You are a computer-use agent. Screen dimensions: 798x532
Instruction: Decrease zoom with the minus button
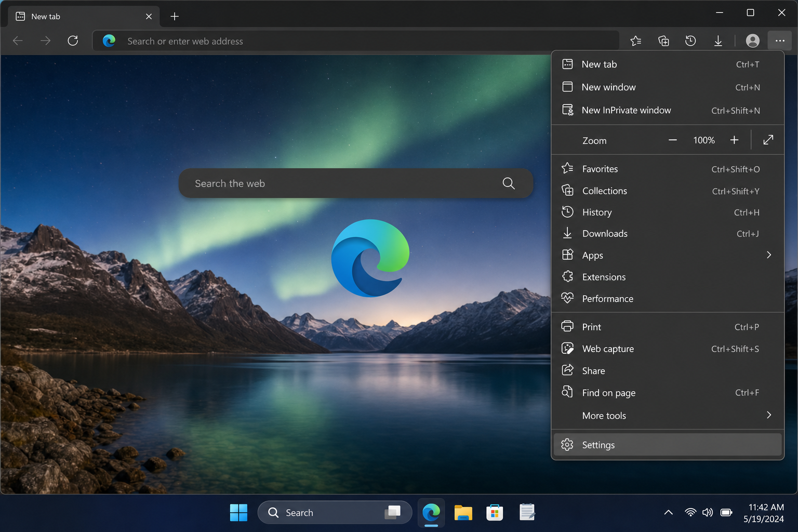tap(673, 140)
